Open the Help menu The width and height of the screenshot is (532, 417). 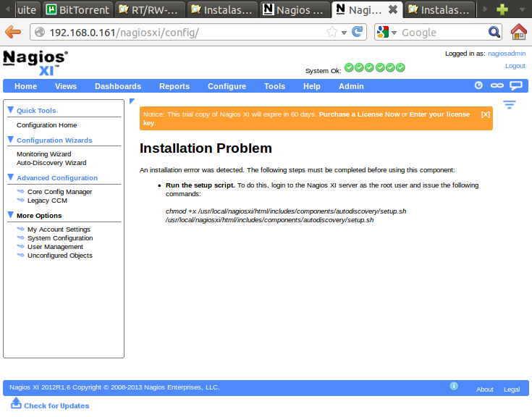tap(311, 86)
